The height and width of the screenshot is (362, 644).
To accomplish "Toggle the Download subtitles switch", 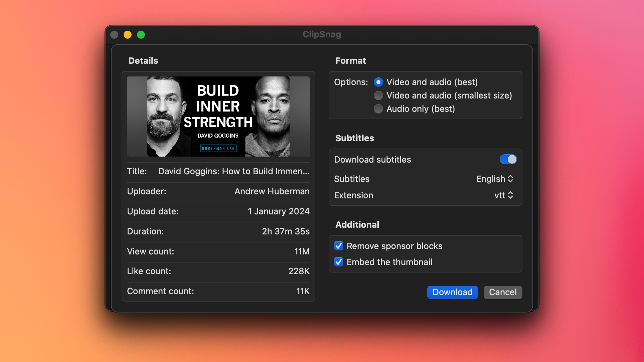I will (508, 159).
